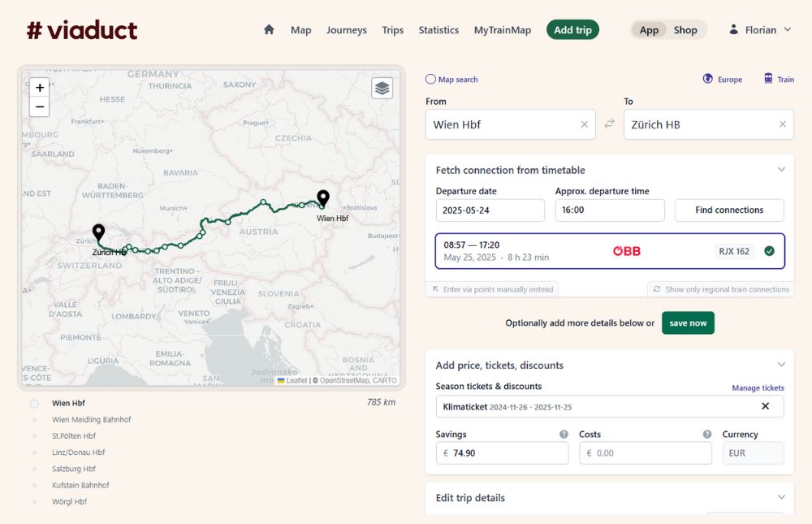Collapse Fetch connection from timetable section
The width and height of the screenshot is (812, 524).
click(781, 170)
